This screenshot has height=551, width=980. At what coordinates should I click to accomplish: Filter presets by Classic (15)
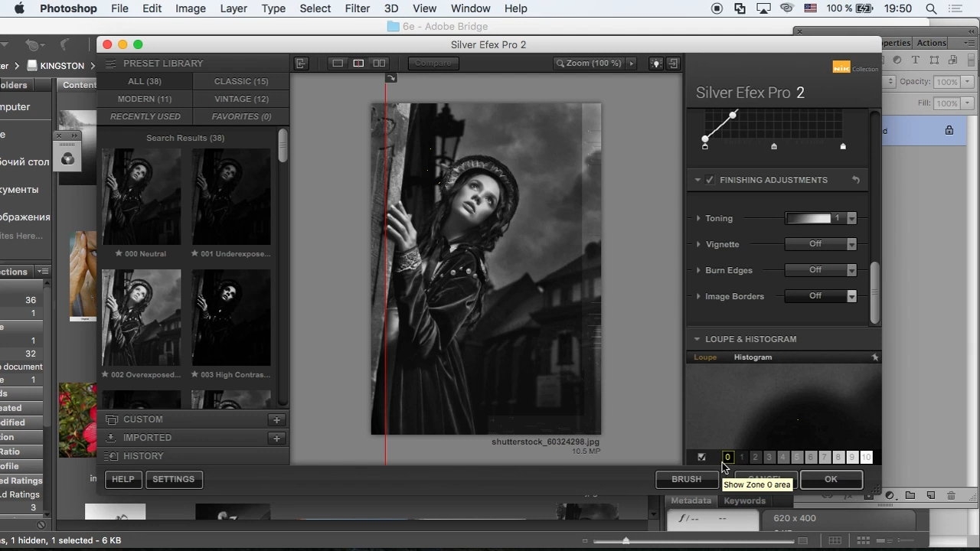click(x=241, y=81)
